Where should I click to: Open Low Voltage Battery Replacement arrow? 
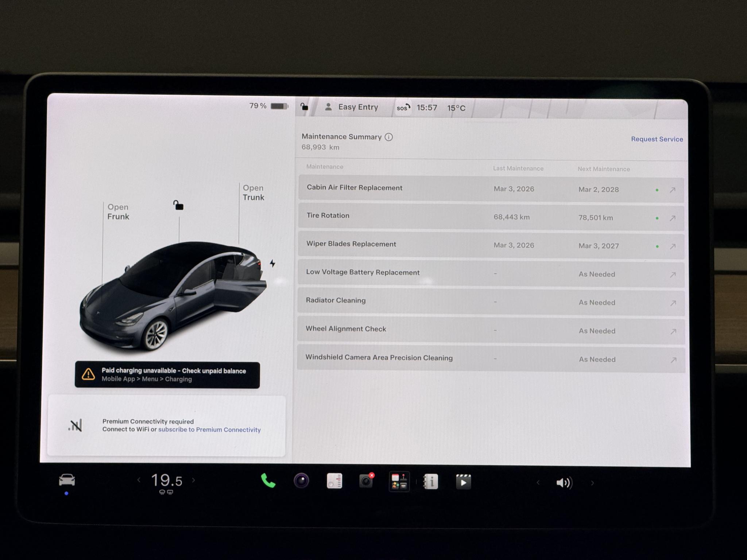coord(673,275)
